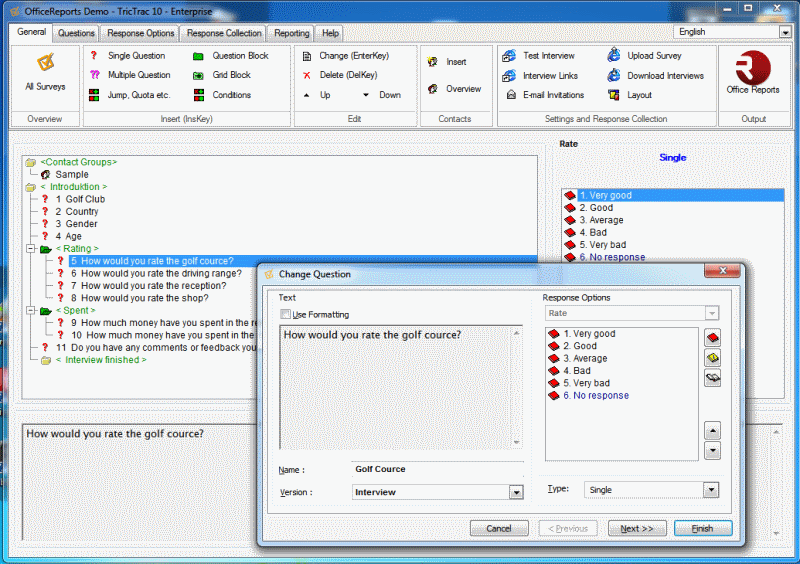Screen dimensions: 800x564
Task: Collapse the Spent block in tree
Action: (31, 310)
